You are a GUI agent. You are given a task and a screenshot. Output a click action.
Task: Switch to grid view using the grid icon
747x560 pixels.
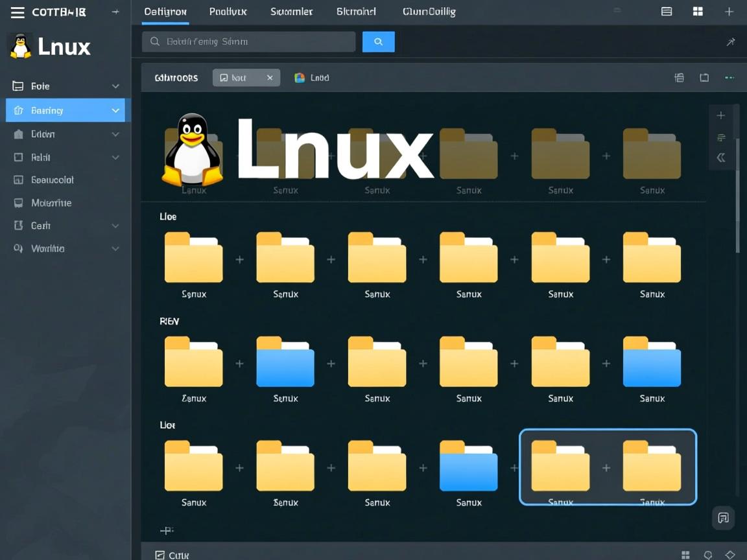[698, 11]
